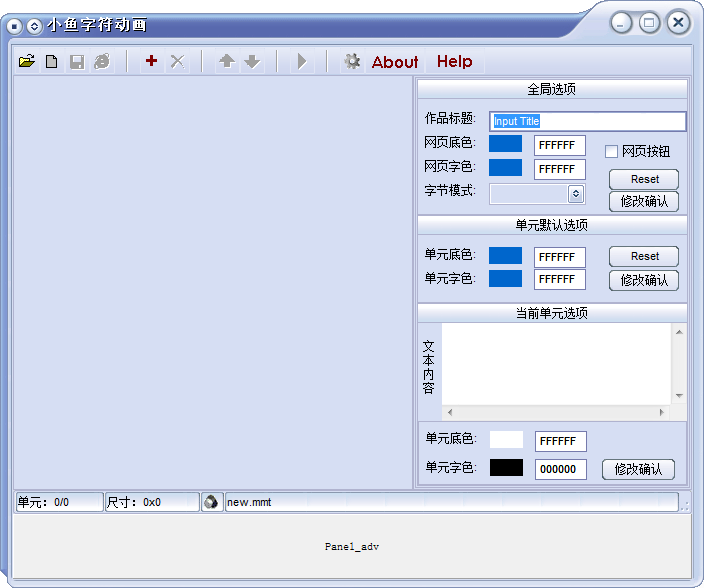Open settings via the gear icon
704x588 pixels.
tap(352, 62)
